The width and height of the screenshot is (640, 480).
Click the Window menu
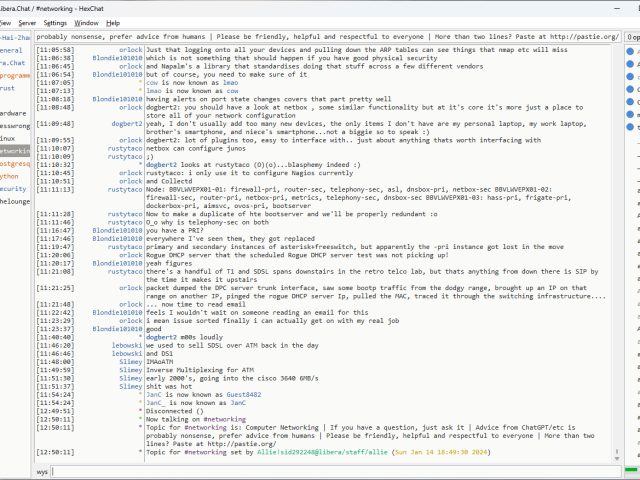coord(87,22)
